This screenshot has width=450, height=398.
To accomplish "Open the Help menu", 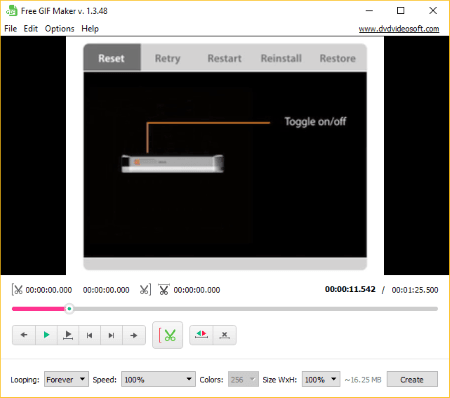I will (90, 29).
